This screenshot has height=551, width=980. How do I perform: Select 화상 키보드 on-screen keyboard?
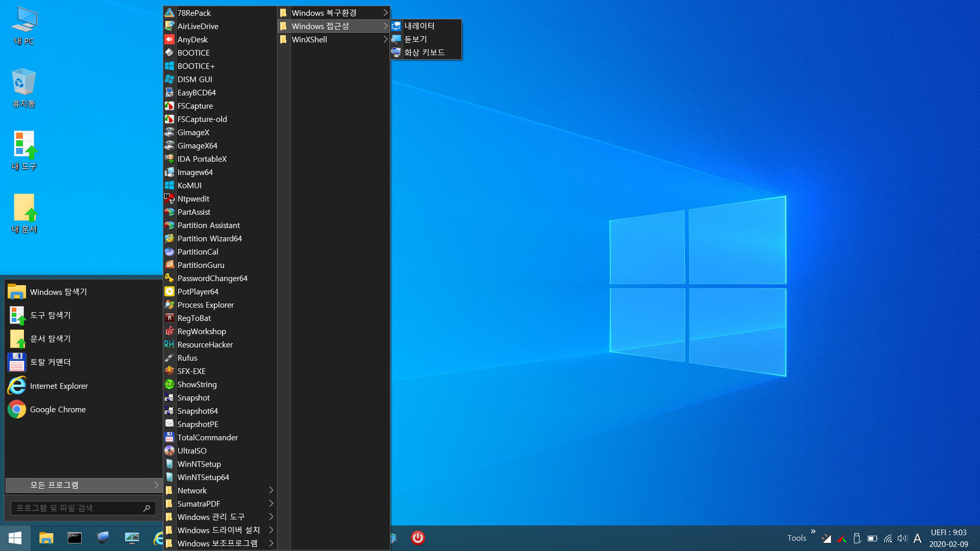426,52
